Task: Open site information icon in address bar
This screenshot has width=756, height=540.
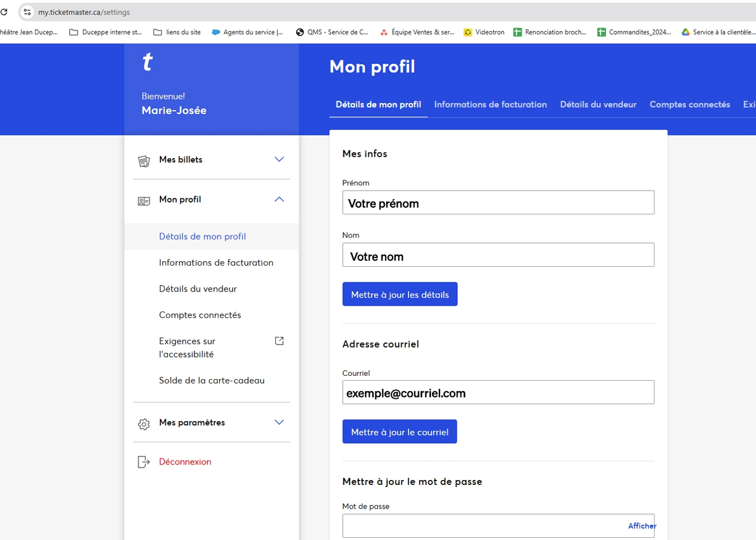Action: click(27, 12)
